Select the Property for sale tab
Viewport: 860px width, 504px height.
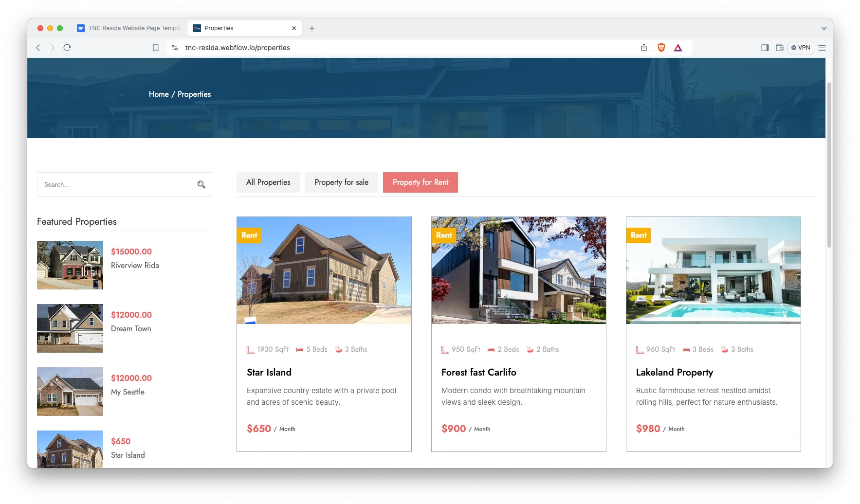click(341, 182)
